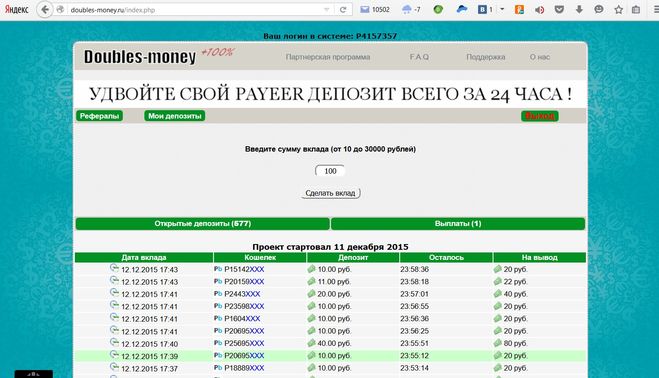Click the deposit amount field showing 100
Screen dimensions: 659x378
[330, 171]
